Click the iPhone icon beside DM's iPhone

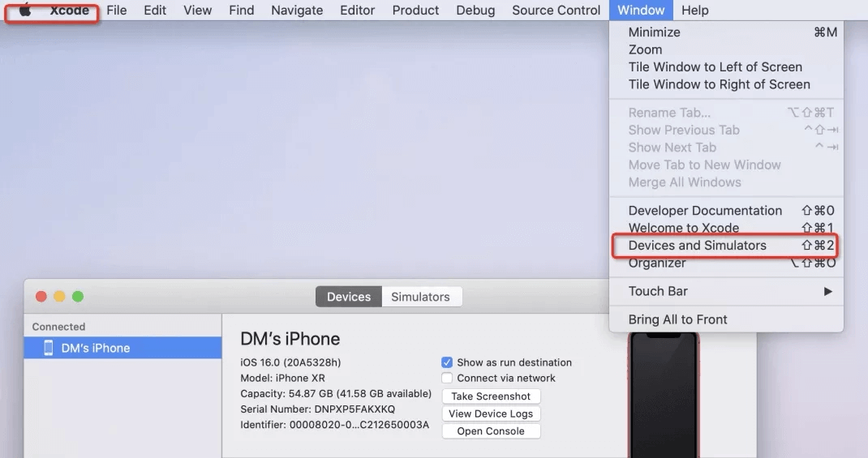pos(48,348)
